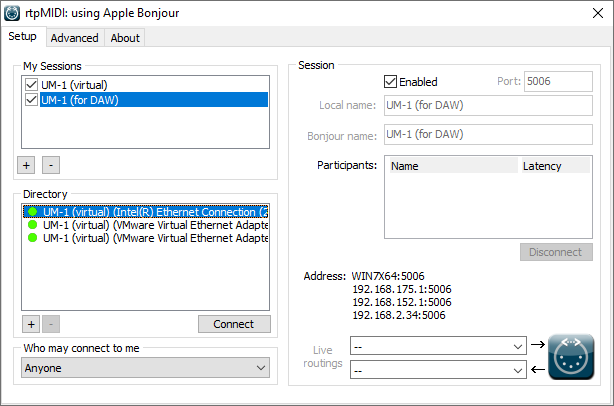Select the UM-1 (virtual) Intel(R) Ethernet directory entry
Screen dimensions: 614x406
coord(146,212)
